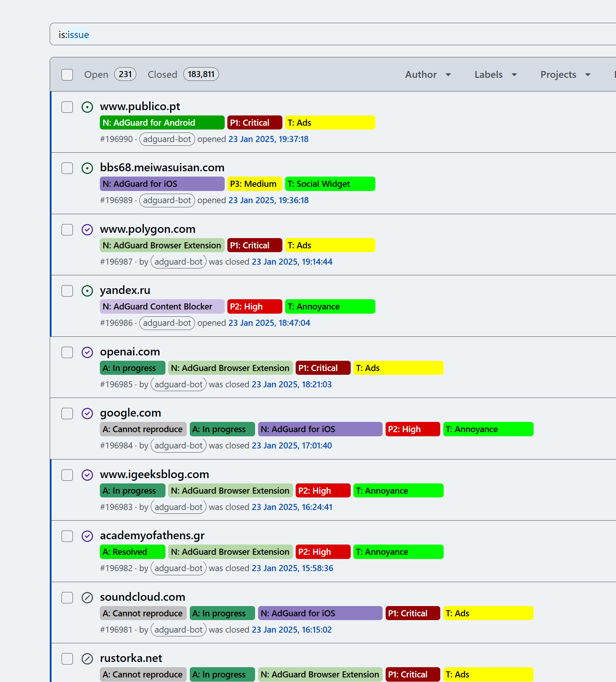Click P1: Critical label on www.publico.pt
Image resolution: width=616 pixels, height=682 pixels.
click(255, 123)
